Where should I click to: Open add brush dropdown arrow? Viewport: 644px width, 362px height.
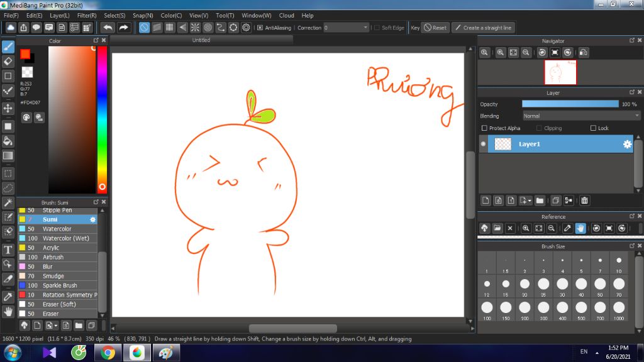56,326
